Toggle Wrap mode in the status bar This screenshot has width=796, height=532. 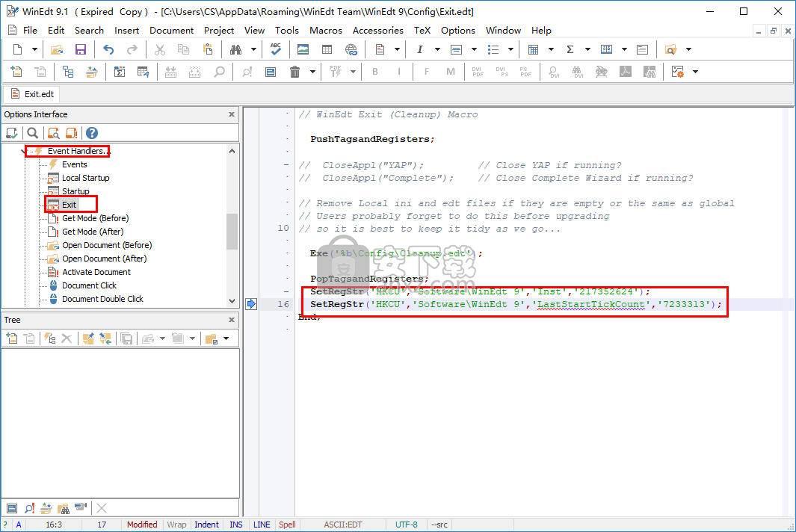point(176,525)
